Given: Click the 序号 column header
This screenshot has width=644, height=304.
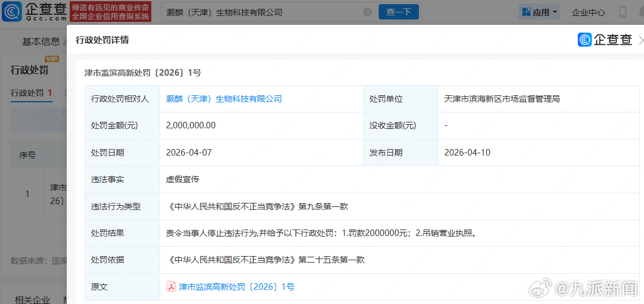Looking at the screenshot, I should coord(27,155).
